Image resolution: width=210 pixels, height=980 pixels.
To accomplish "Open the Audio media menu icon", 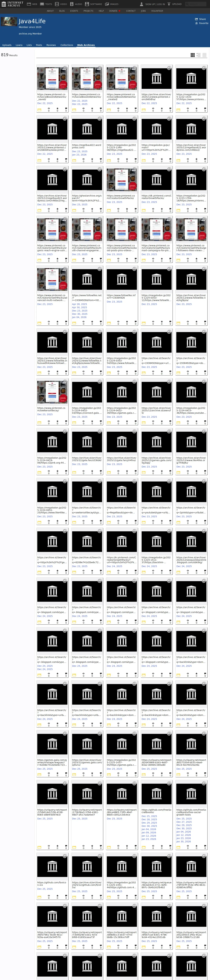I will pyautogui.click(x=72, y=4).
